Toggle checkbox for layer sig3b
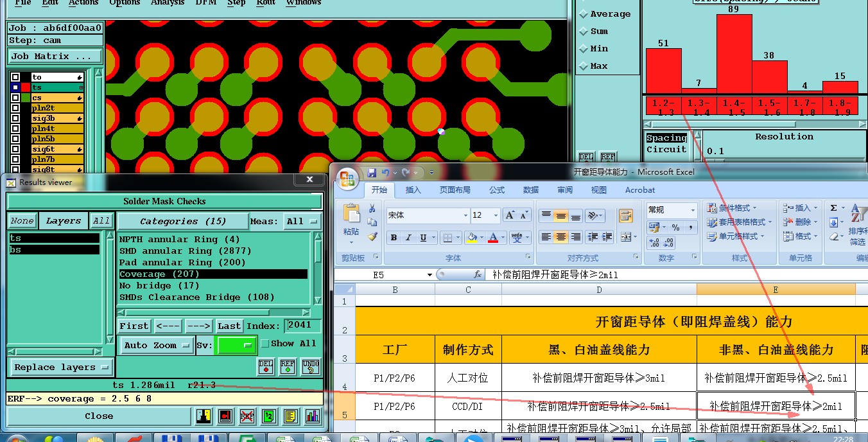Image resolution: width=868 pixels, height=442 pixels. tap(15, 118)
